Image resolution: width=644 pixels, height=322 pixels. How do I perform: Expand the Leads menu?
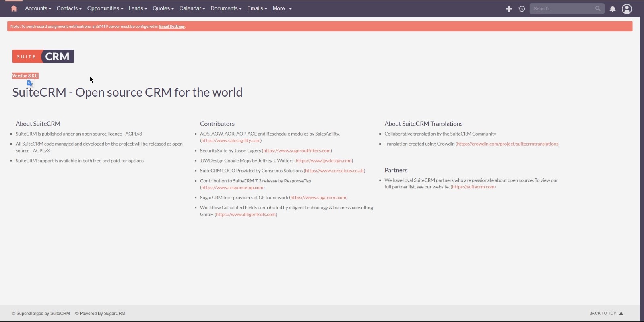138,8
